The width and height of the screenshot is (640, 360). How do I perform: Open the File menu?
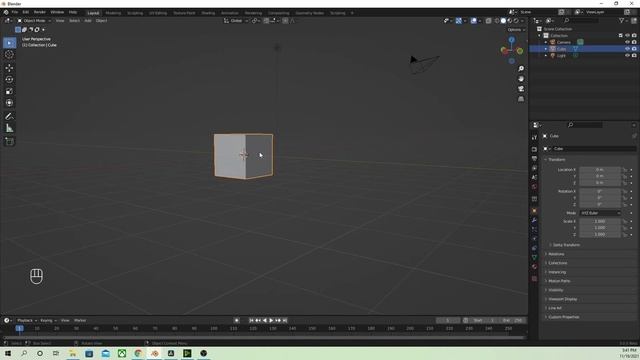(15, 13)
